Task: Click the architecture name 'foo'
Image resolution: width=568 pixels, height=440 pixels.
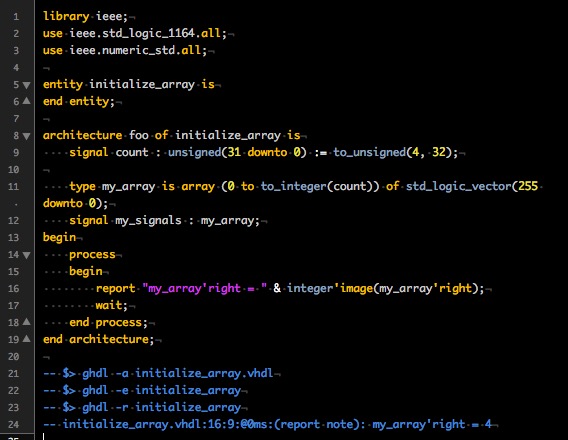Action: (x=138, y=135)
